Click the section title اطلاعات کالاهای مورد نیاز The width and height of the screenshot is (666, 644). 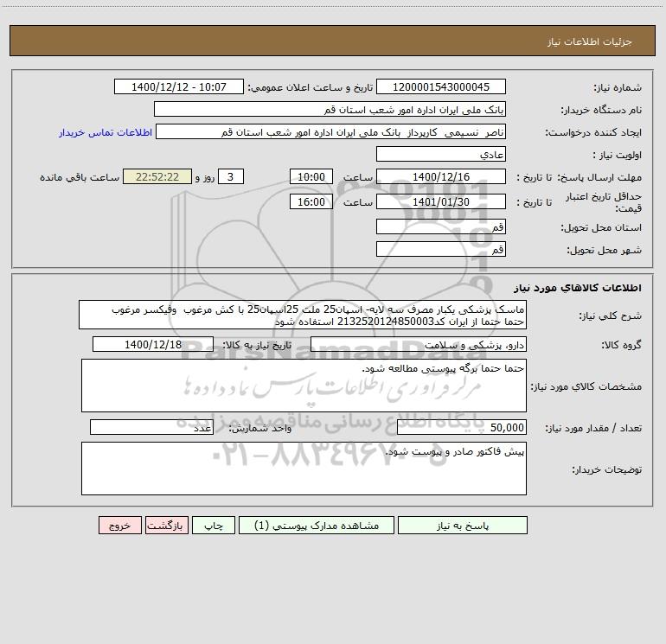click(x=577, y=288)
